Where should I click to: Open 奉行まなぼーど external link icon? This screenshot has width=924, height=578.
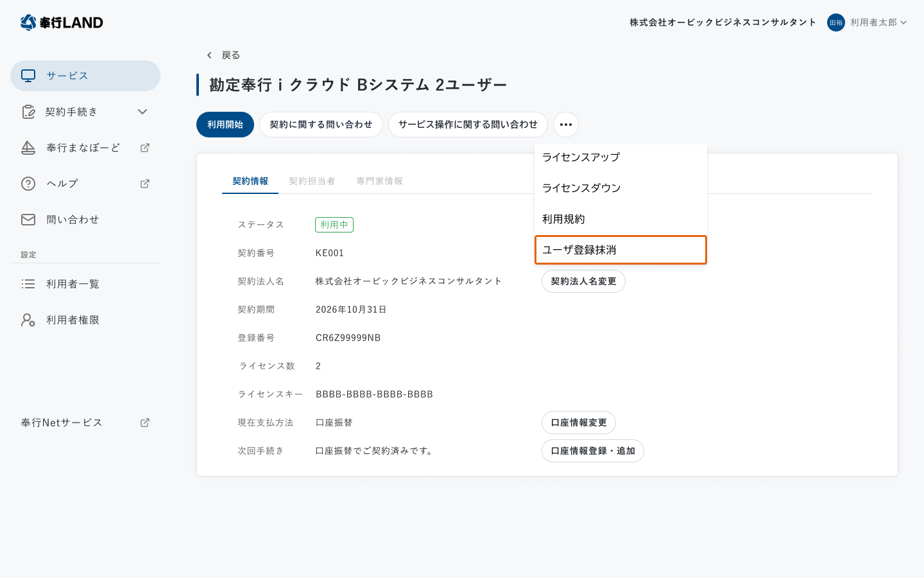144,147
